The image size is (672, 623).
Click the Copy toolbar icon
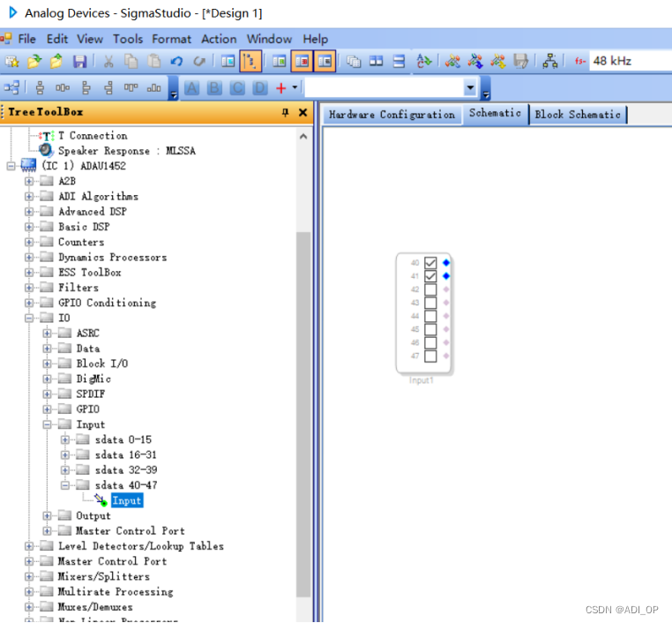tap(131, 61)
